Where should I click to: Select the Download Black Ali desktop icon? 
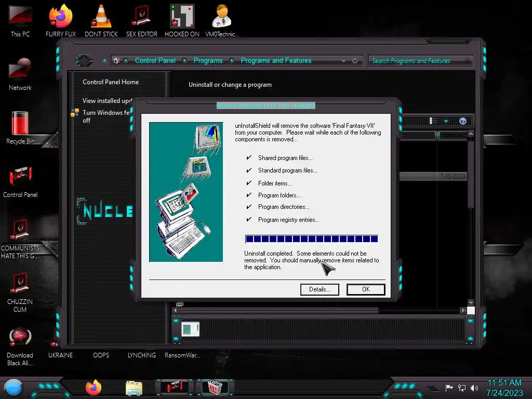[x=20, y=347]
